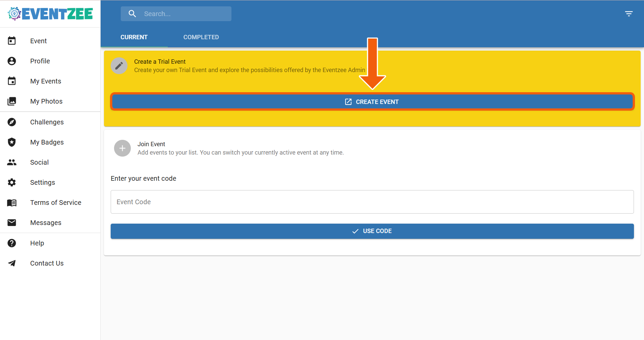The height and width of the screenshot is (340, 644).
Task: Click the Contact Us paper plane icon
Action: coord(12,263)
